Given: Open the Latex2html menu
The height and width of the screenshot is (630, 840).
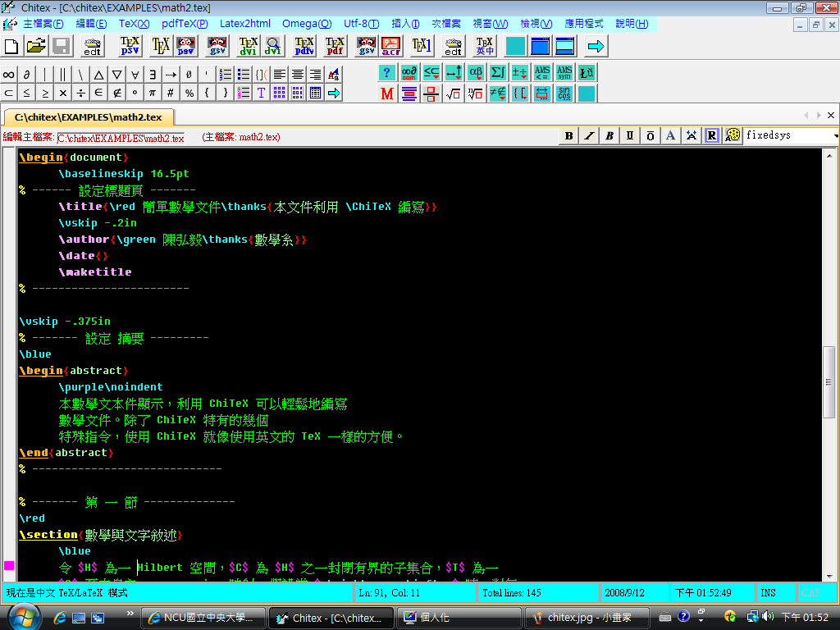Looking at the screenshot, I should 245,24.
